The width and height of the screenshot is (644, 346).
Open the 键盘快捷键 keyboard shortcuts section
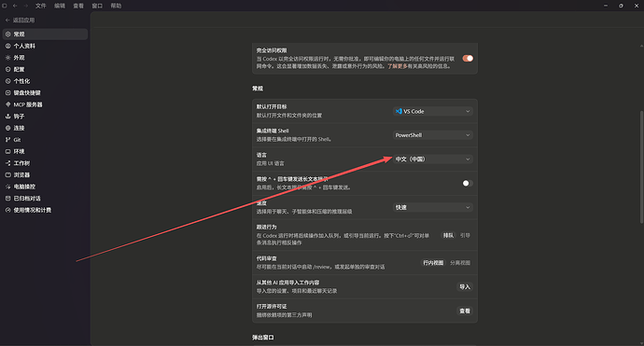click(45, 92)
